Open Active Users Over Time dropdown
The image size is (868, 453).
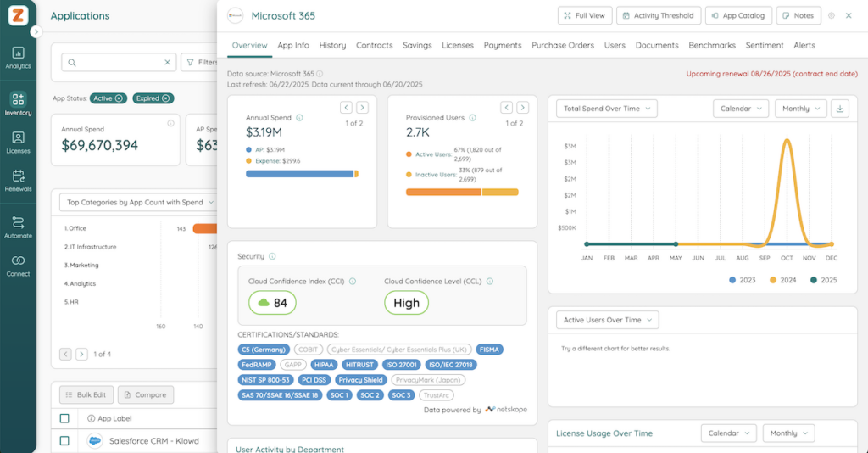pos(607,320)
